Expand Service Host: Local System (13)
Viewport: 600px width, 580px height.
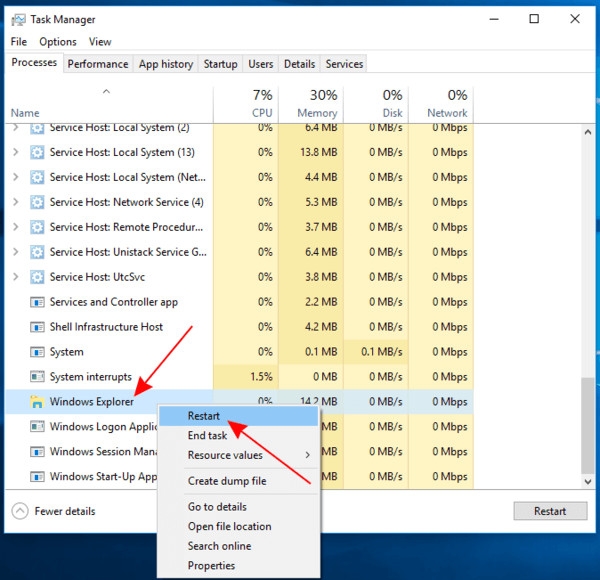[x=16, y=152]
